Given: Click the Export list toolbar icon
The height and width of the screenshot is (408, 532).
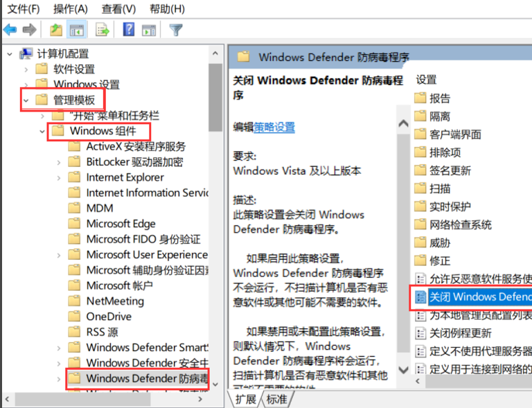Looking at the screenshot, I should tap(103, 30).
